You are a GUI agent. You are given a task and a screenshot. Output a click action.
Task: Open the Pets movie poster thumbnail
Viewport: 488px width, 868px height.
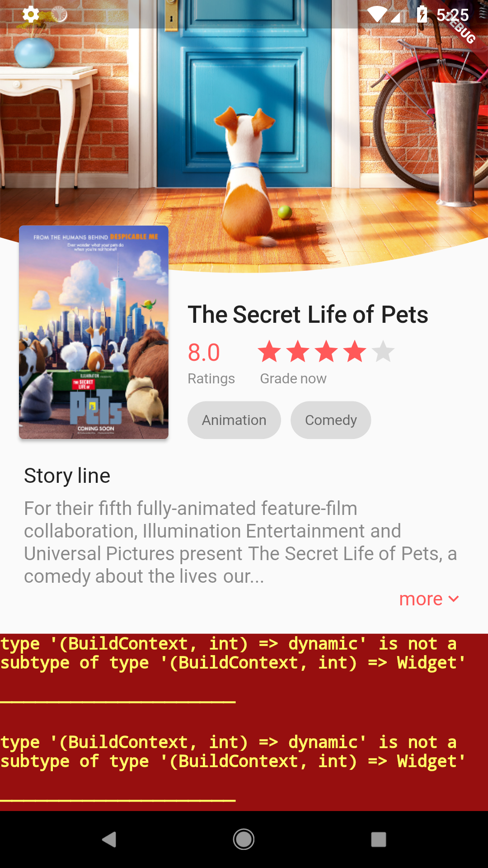pos(94,332)
